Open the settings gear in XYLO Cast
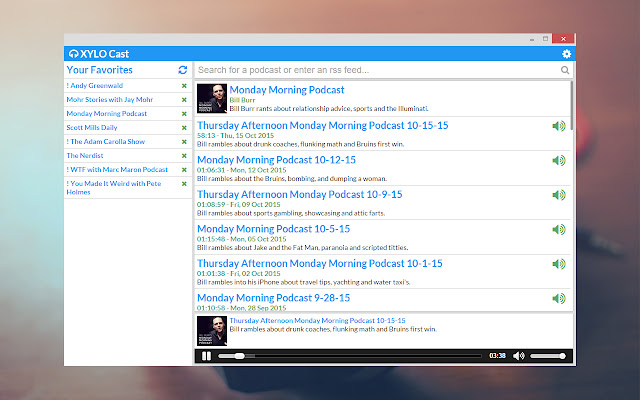 click(566, 53)
